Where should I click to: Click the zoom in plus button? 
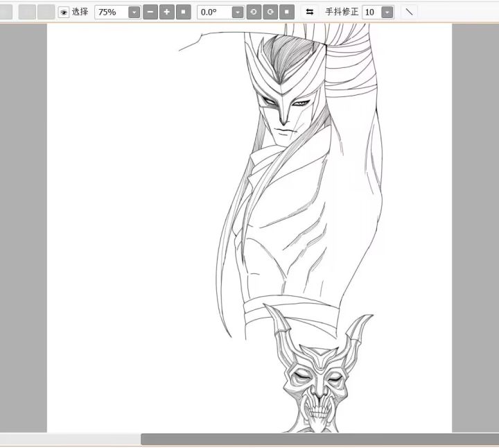point(167,12)
